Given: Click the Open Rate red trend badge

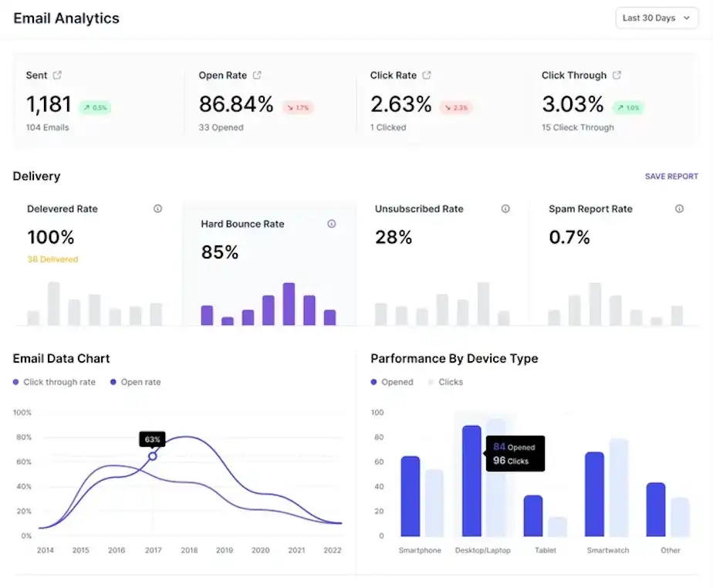Looking at the screenshot, I should coord(298,108).
